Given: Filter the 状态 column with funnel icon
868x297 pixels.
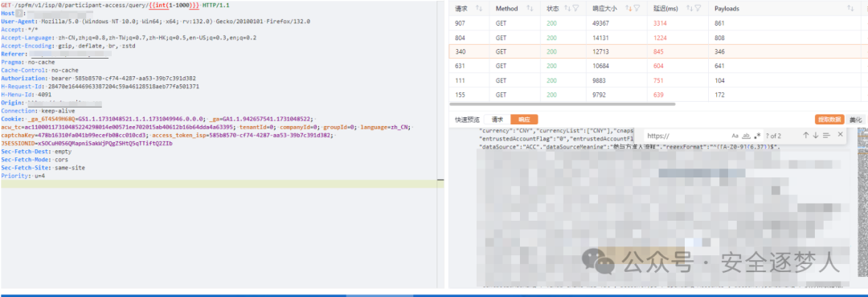Looking at the screenshot, I should [575, 8].
